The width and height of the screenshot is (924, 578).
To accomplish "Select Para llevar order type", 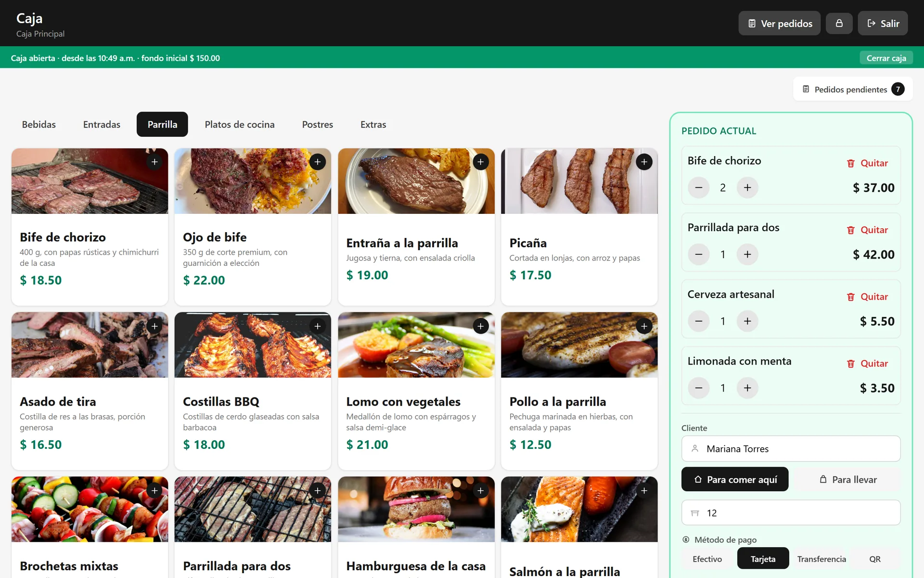I will [x=847, y=479].
